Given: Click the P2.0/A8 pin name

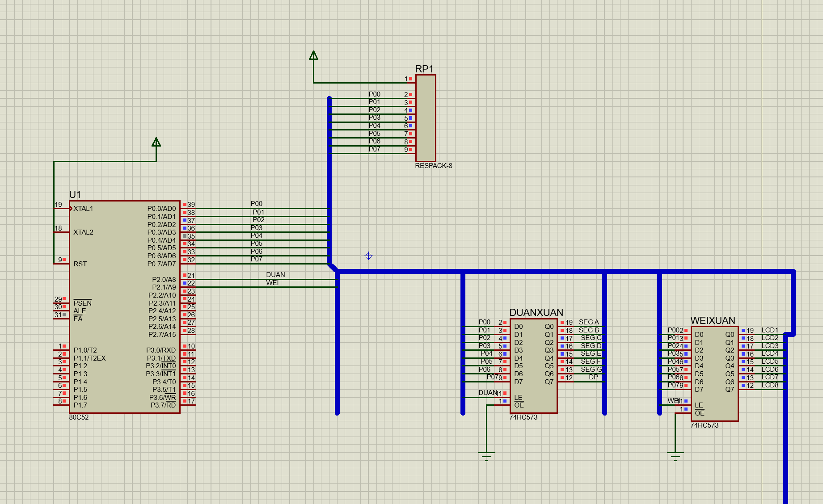Looking at the screenshot, I should [x=164, y=280].
